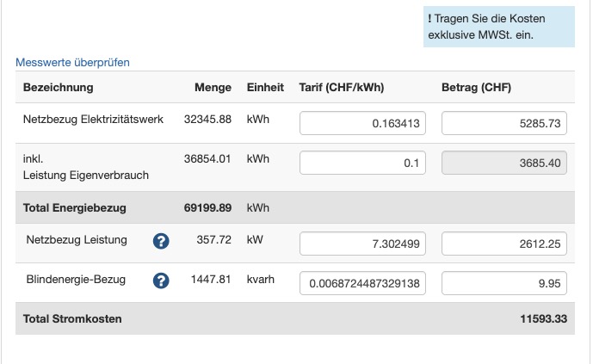The image size is (593, 364).
Task: Click the greyed-out Betrag field showing 3685.40
Action: coord(504,163)
